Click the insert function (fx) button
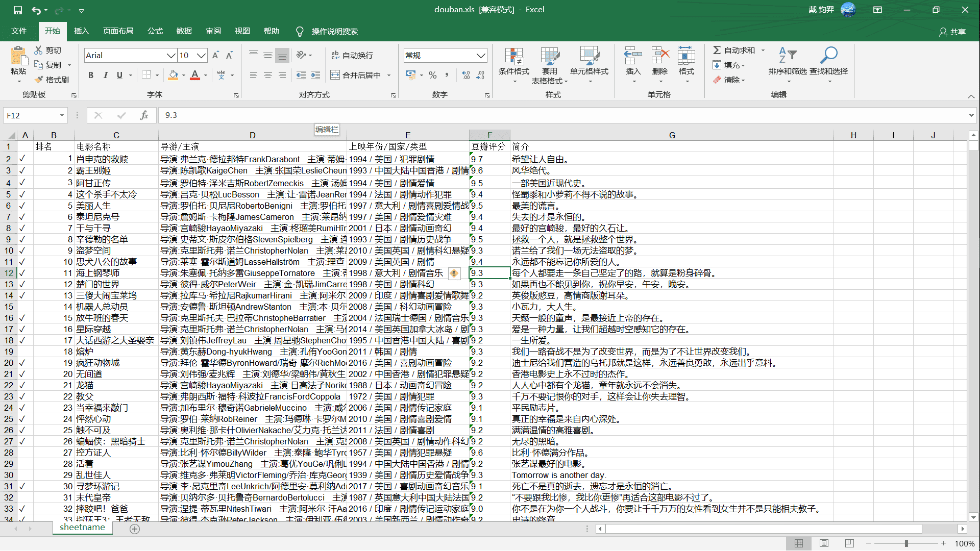980x551 pixels. 144,115
